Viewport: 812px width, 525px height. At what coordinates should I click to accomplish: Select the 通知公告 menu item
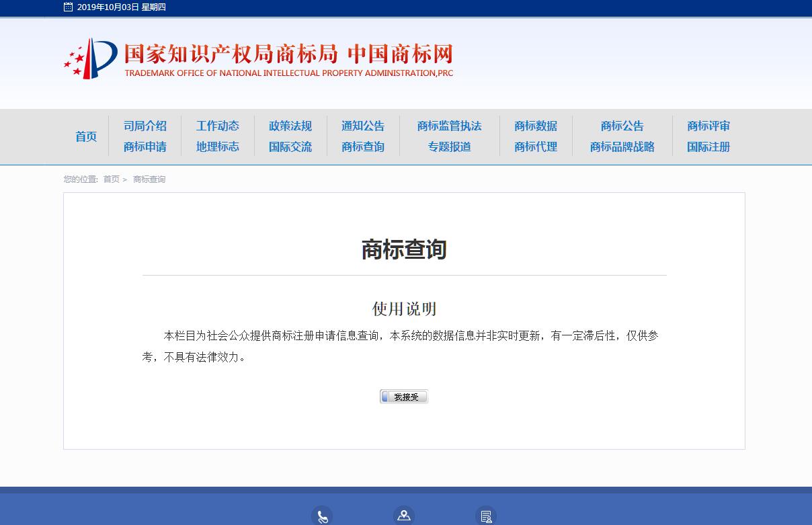(363, 126)
